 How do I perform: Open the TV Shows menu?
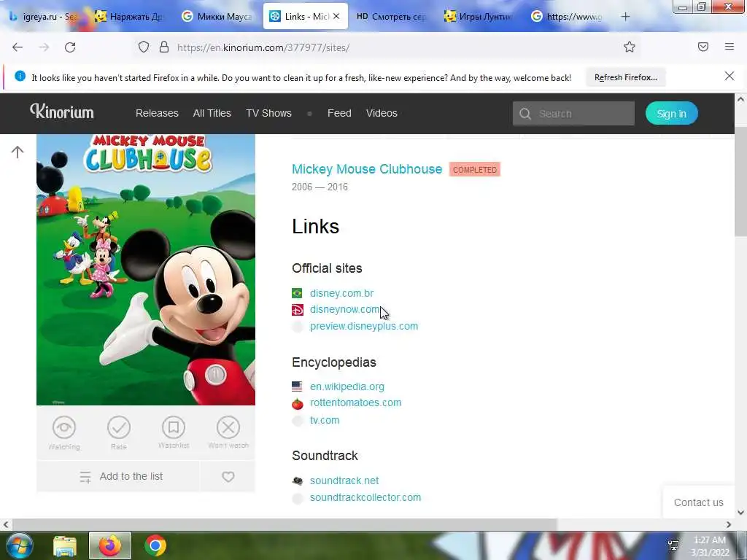click(x=268, y=113)
